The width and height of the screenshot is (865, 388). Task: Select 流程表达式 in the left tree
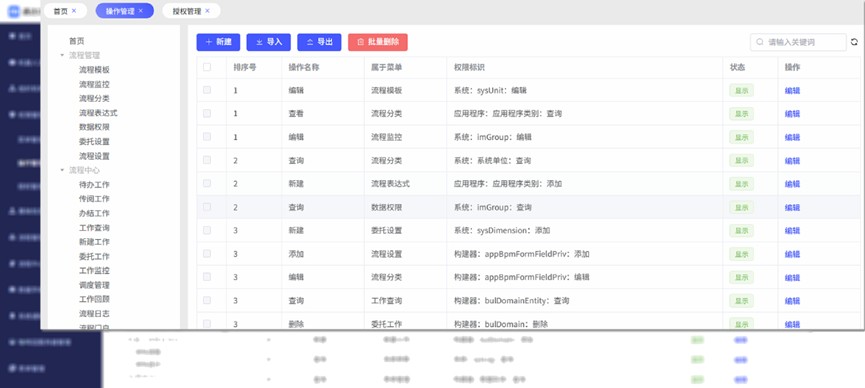98,113
